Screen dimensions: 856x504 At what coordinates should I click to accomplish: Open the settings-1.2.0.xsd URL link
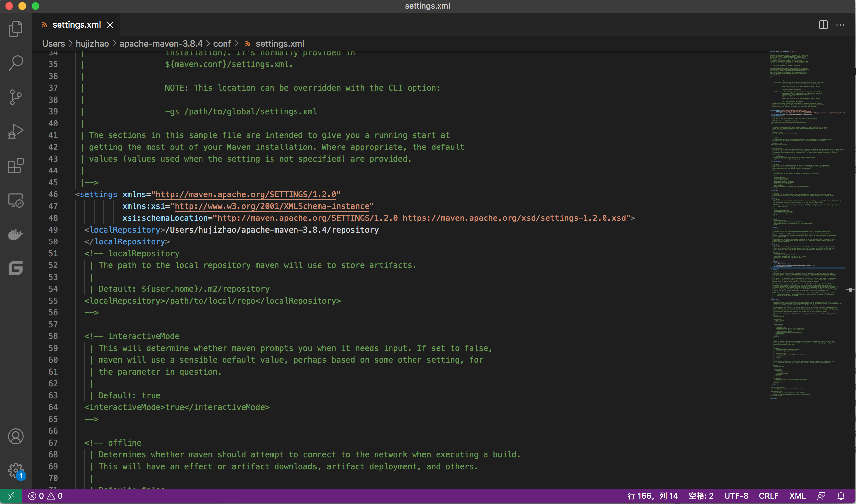click(514, 218)
